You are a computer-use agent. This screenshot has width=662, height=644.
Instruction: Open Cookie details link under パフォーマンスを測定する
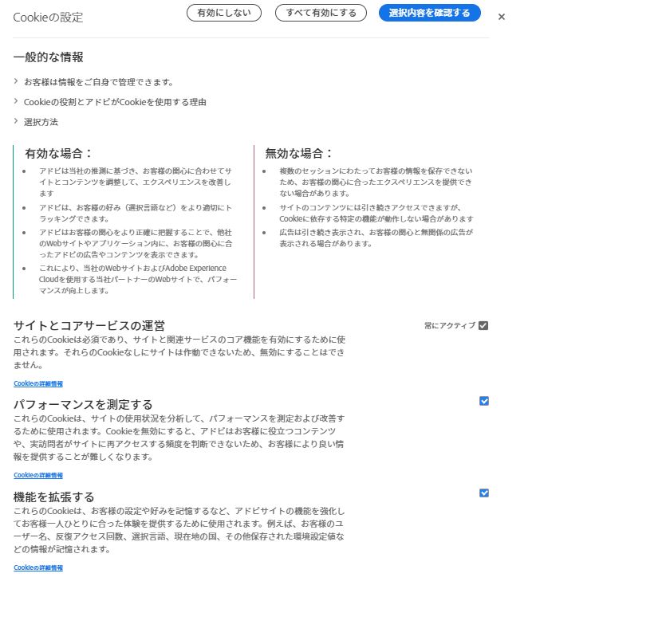click(38, 475)
